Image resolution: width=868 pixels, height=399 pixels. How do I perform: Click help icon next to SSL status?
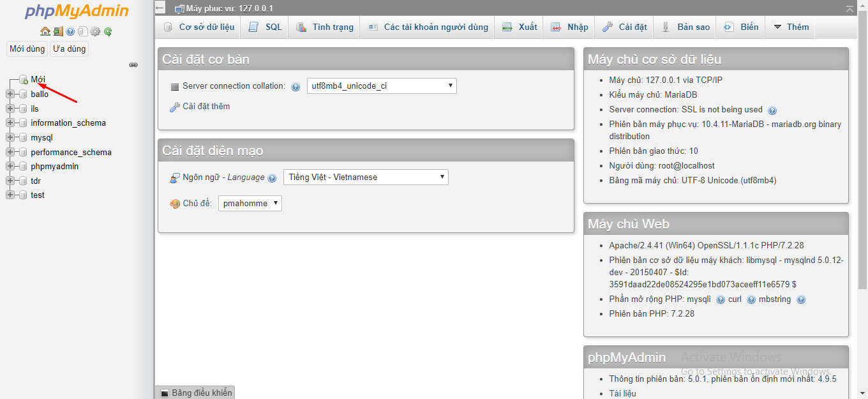(x=772, y=110)
